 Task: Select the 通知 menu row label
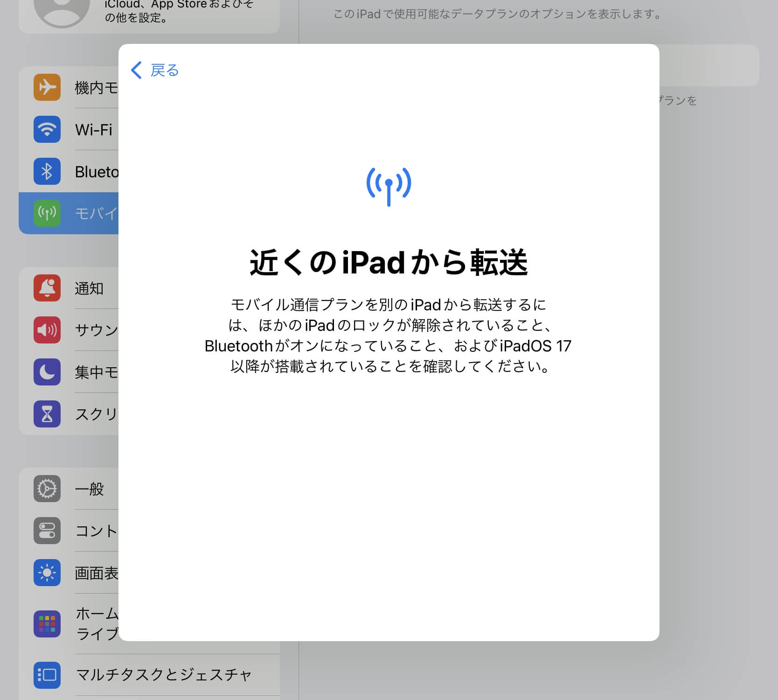(89, 288)
